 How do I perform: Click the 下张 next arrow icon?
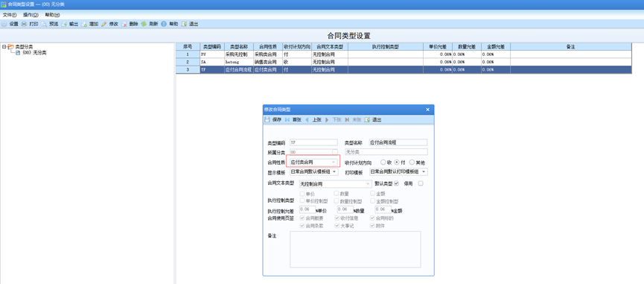tap(327, 119)
